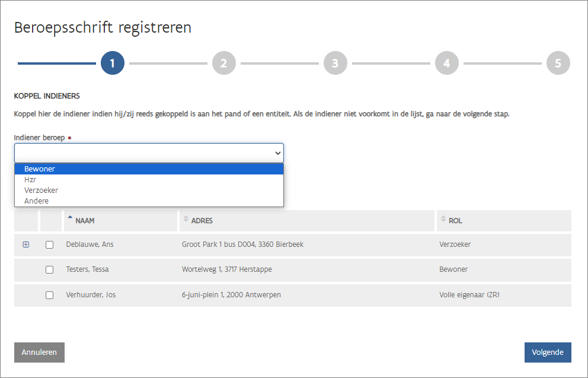Viewport: 588px width, 378px height.
Task: Expand the Deblauwe, Ans row plus icon
Action: [x=25, y=244]
